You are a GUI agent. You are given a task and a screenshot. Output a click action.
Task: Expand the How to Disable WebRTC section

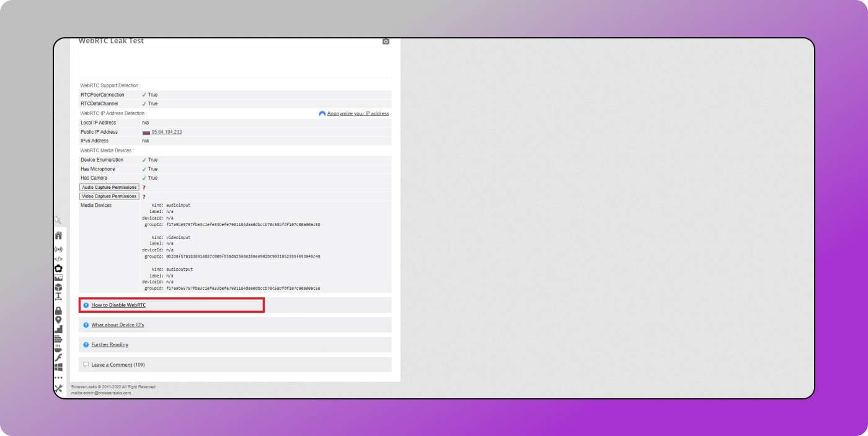click(118, 305)
